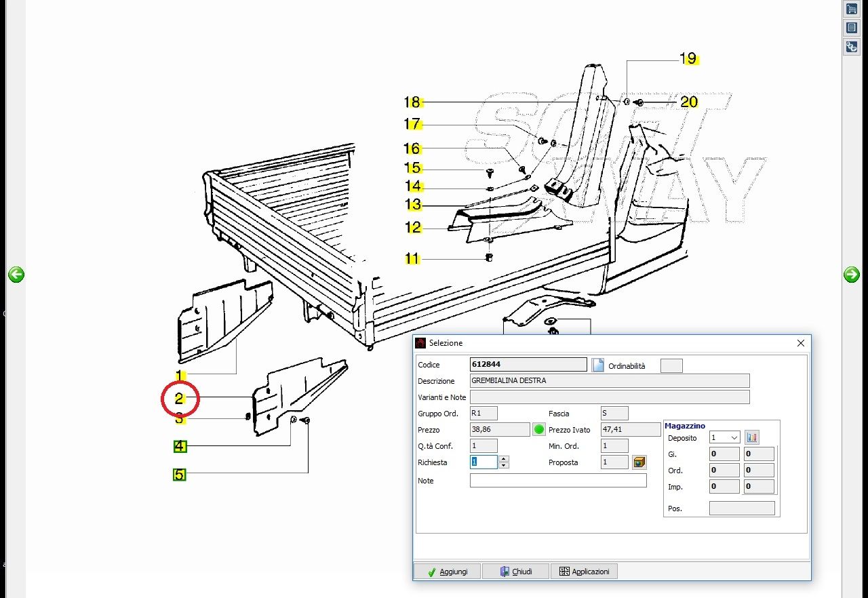Click the parts list document icon
The width and height of the screenshot is (868, 598).
[x=851, y=28]
